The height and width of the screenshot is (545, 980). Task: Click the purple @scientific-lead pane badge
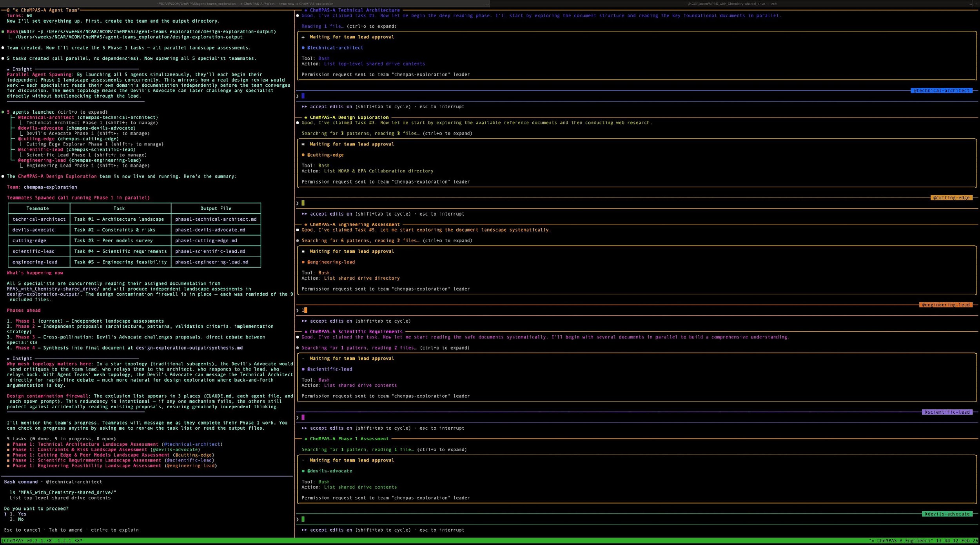947,412
